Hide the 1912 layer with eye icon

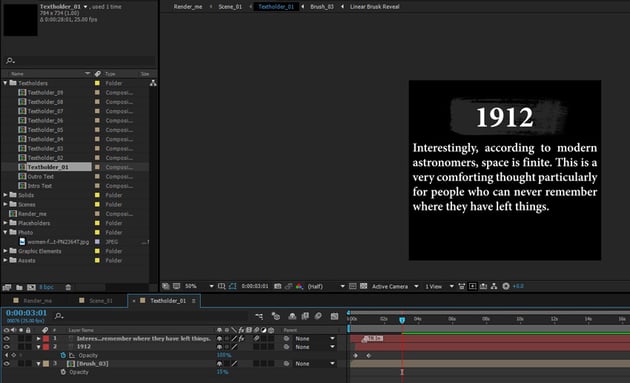click(6, 347)
